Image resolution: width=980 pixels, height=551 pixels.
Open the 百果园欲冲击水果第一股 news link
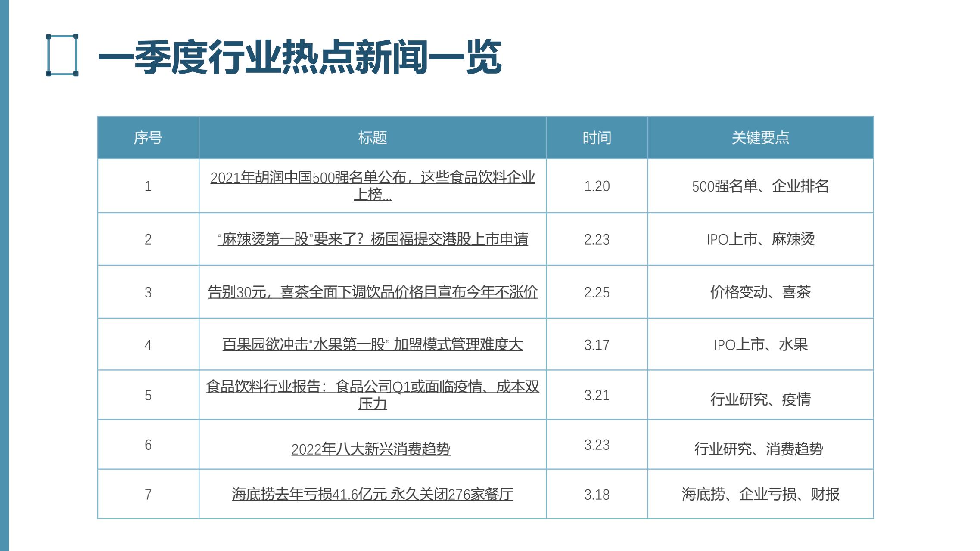(372, 345)
